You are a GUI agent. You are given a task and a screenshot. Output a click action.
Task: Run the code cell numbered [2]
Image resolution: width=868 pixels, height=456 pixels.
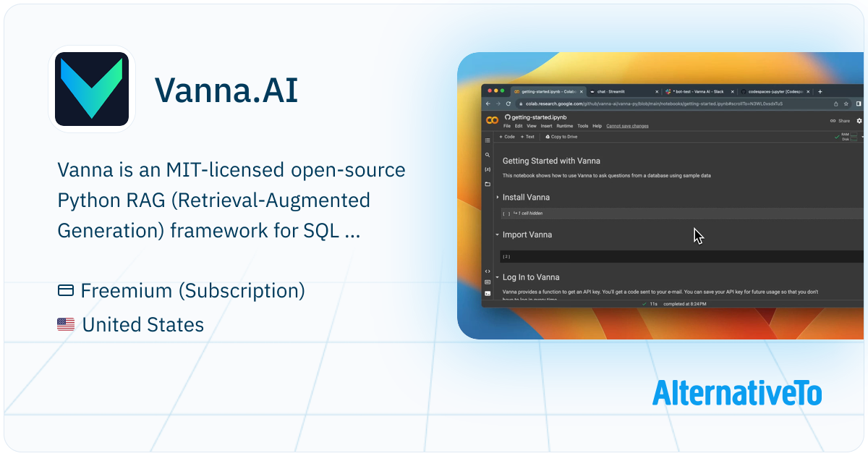(x=506, y=256)
